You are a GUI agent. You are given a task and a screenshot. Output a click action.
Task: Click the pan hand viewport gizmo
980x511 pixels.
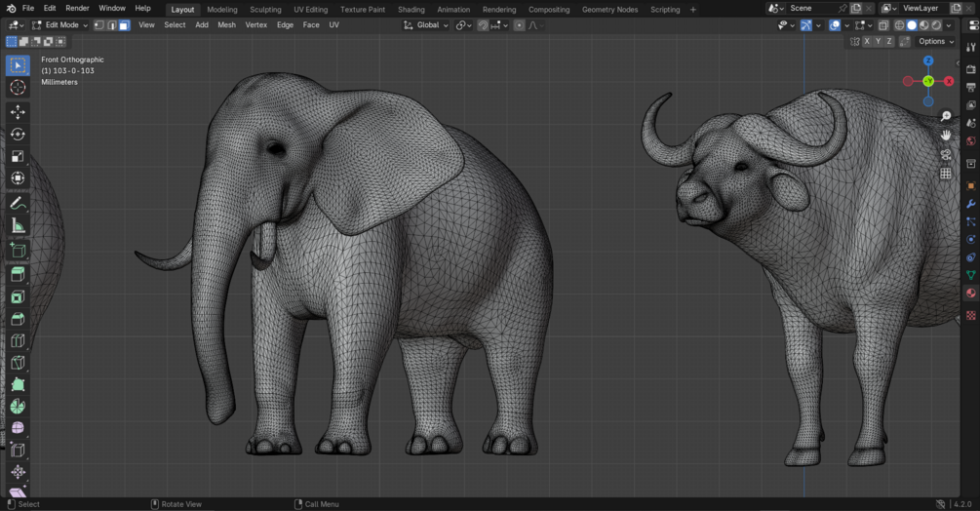pos(946,135)
